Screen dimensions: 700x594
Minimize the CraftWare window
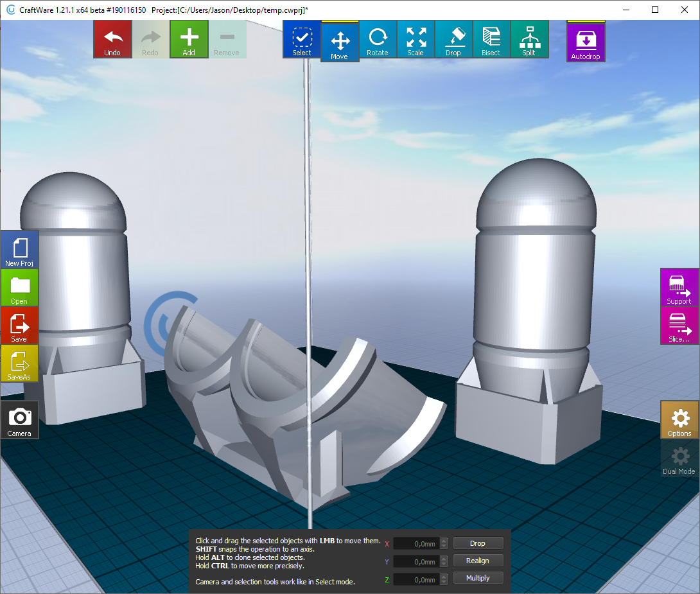pyautogui.click(x=626, y=10)
